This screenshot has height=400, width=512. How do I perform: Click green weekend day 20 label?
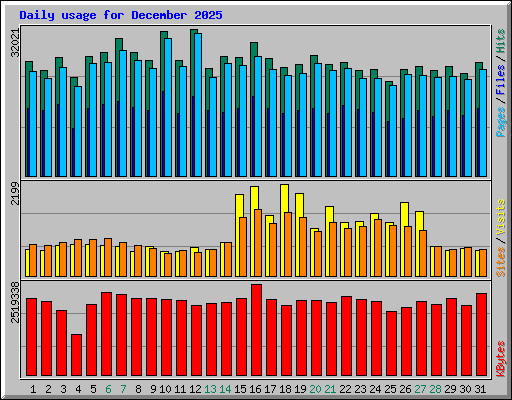coord(315,389)
